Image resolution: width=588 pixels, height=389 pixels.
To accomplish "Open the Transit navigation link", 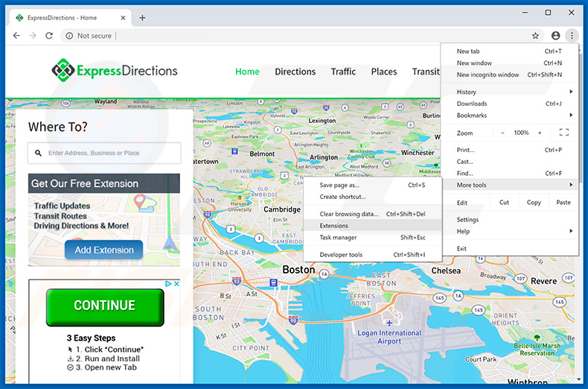I will (426, 72).
